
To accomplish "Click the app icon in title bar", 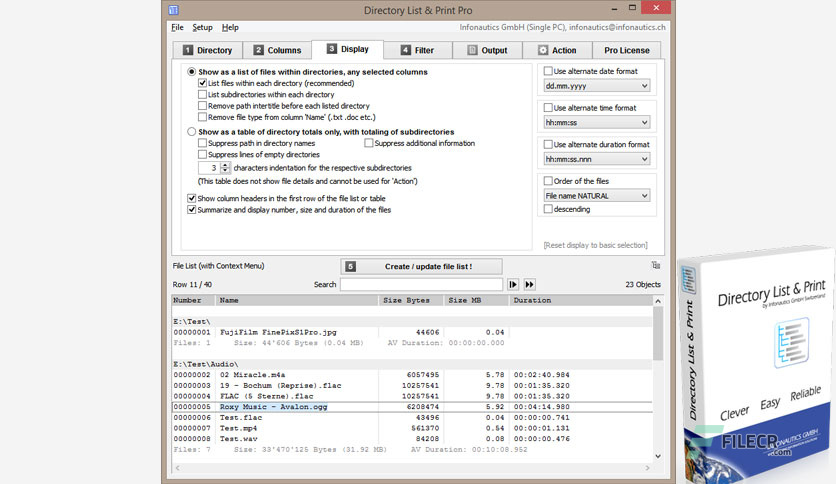I will (173, 10).
